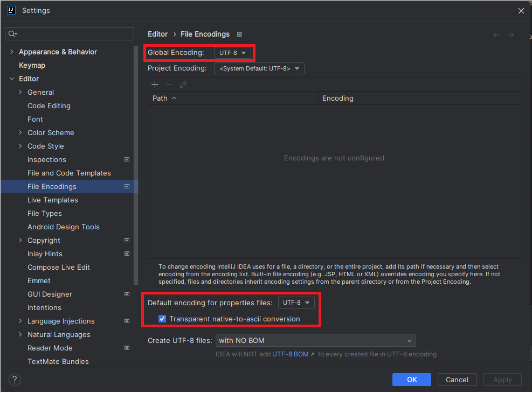Expand Appearance & Behavior section
Screen dimensions: 532x393
pos(12,52)
